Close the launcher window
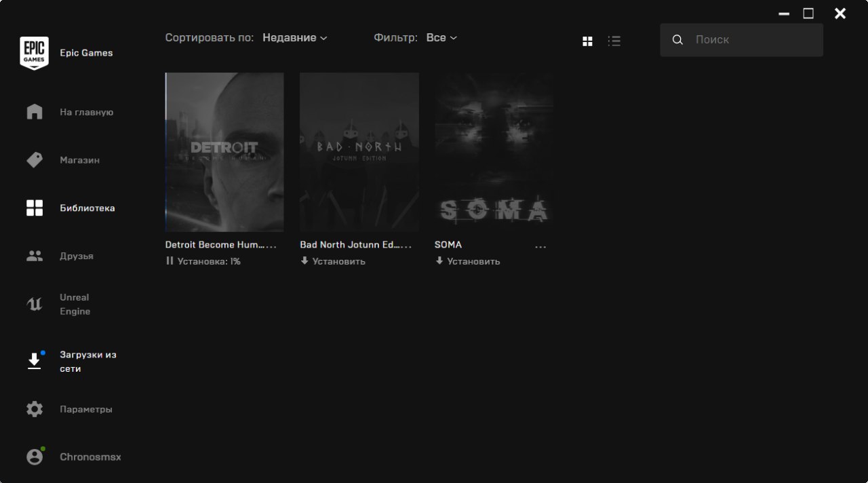868x483 pixels. [x=840, y=14]
